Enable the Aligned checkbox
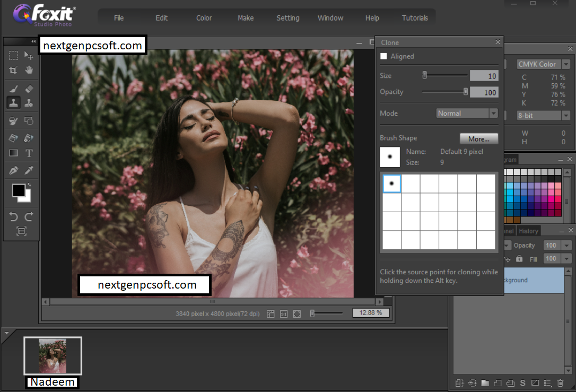The width and height of the screenshot is (576, 392). click(384, 56)
